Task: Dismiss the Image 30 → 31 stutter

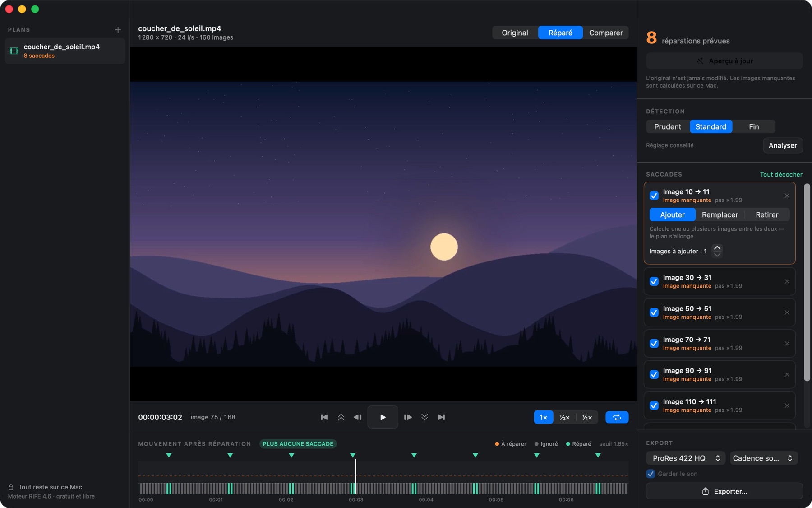Action: (x=787, y=281)
